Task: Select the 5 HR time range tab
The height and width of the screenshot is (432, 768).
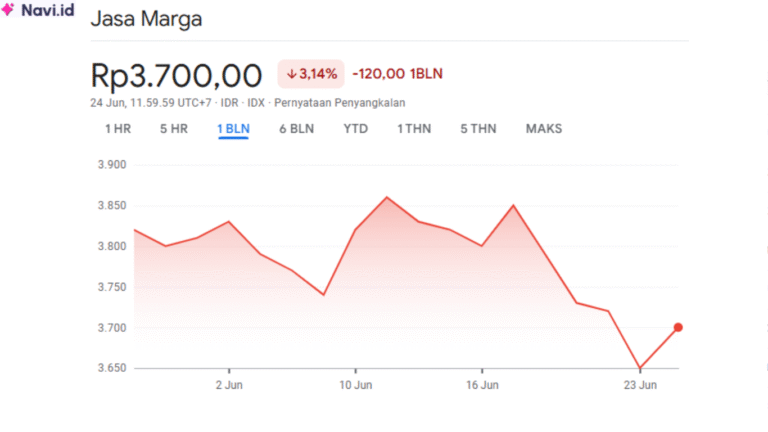Action: pos(174,129)
